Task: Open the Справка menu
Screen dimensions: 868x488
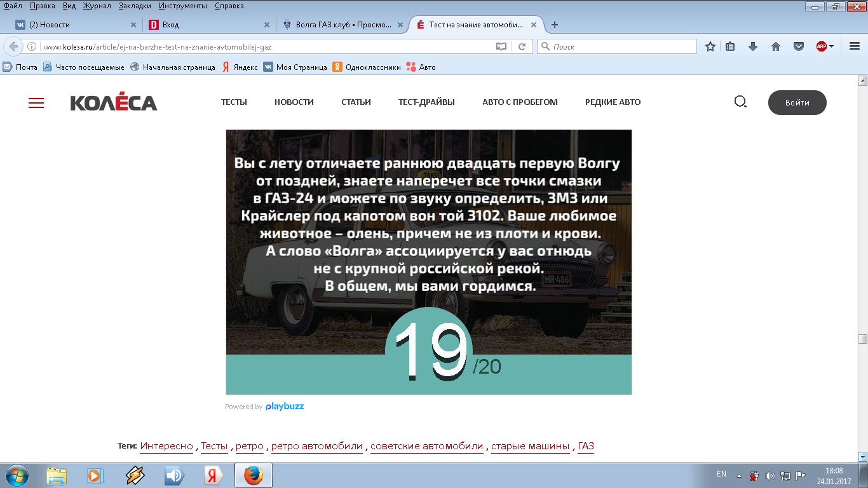Action: coord(229,6)
